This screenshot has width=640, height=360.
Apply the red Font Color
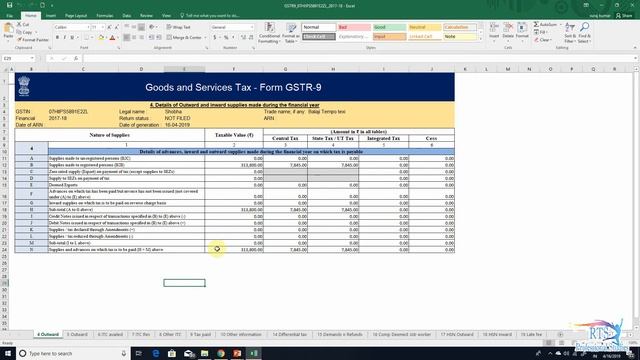coord(112,38)
